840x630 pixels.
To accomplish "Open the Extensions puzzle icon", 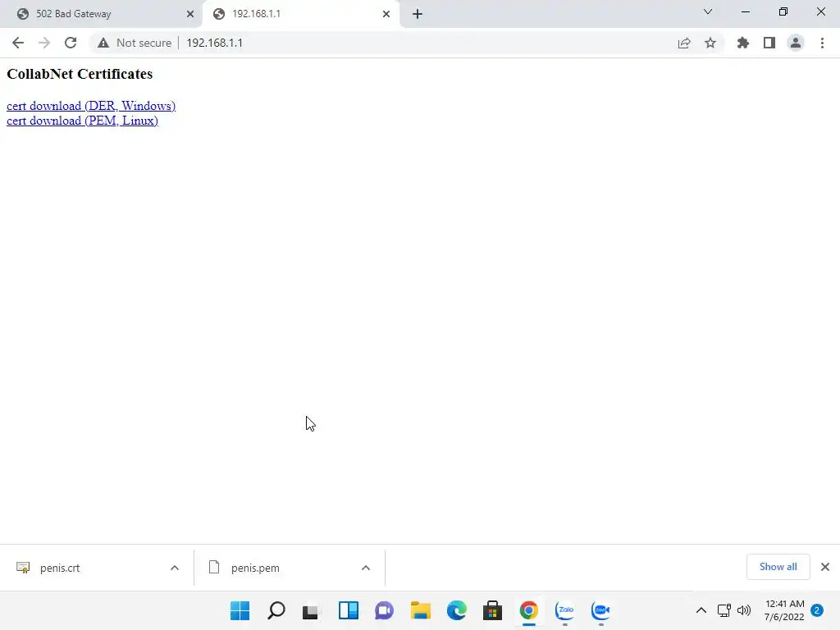I will [742, 43].
